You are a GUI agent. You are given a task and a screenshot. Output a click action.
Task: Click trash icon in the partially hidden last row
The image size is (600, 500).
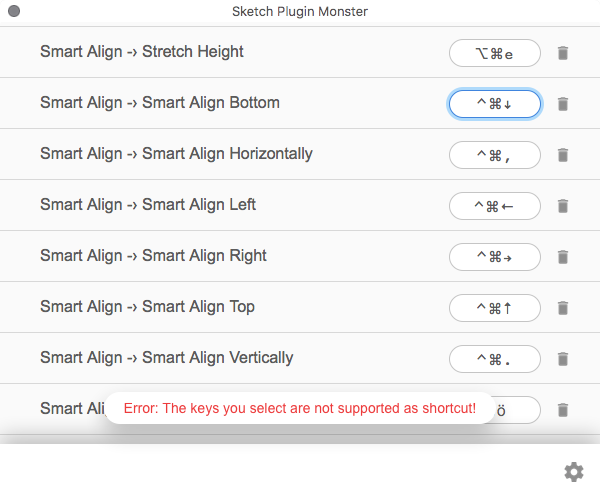coord(563,410)
